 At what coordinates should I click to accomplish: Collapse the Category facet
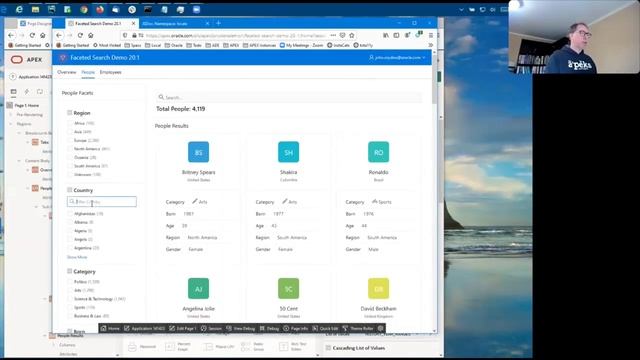(69, 271)
